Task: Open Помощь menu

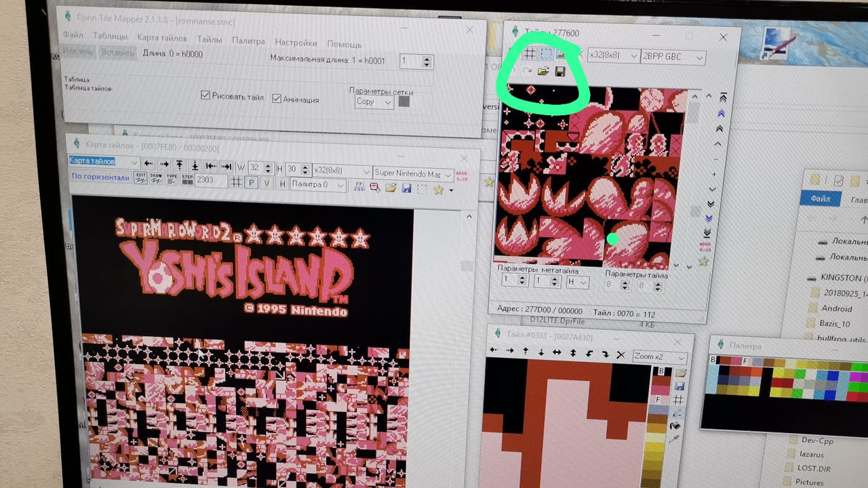Action: point(344,44)
